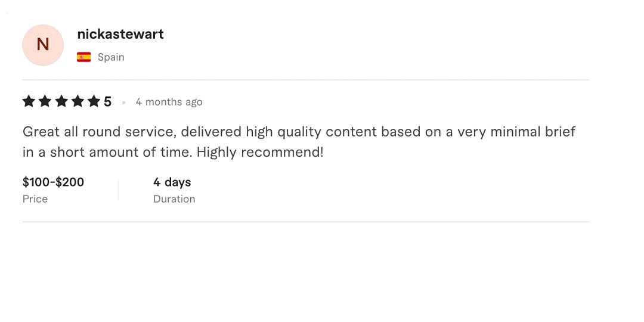This screenshot has width=644, height=322.
Task: Select the second rating star
Action: coord(45,101)
